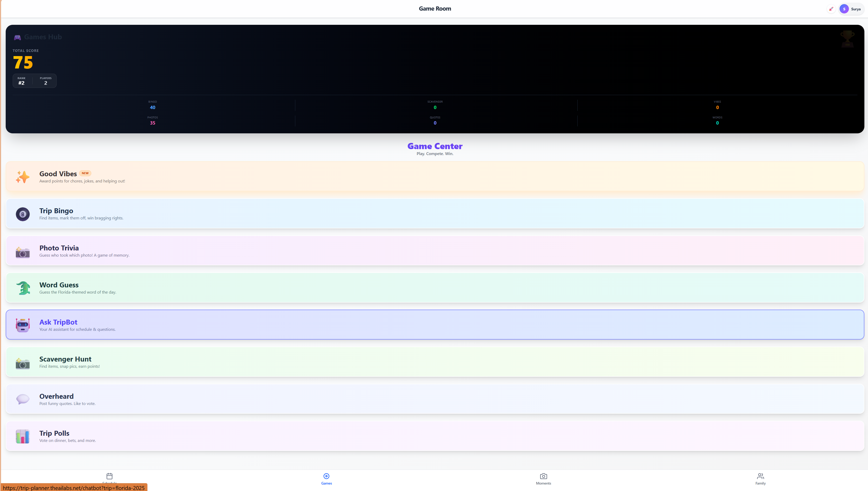Click the Trip Bingo 8-ball icon
Screen dimensions: 868x491
22,214
